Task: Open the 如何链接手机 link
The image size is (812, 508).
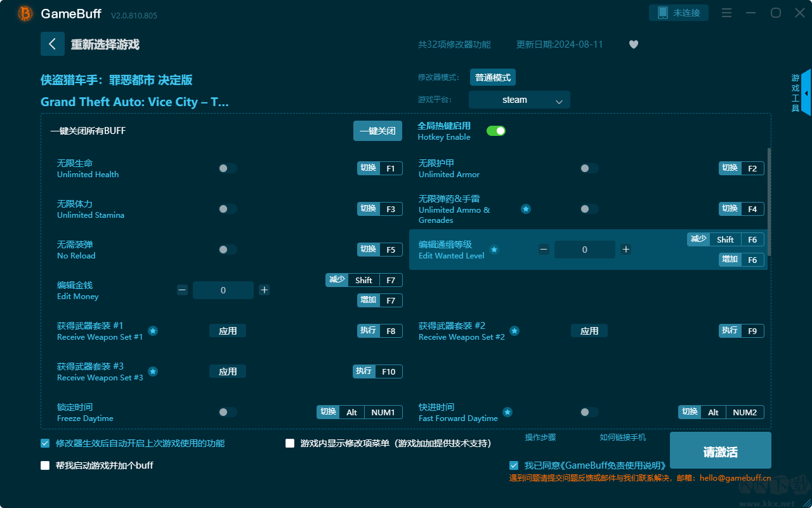Action: point(623,438)
